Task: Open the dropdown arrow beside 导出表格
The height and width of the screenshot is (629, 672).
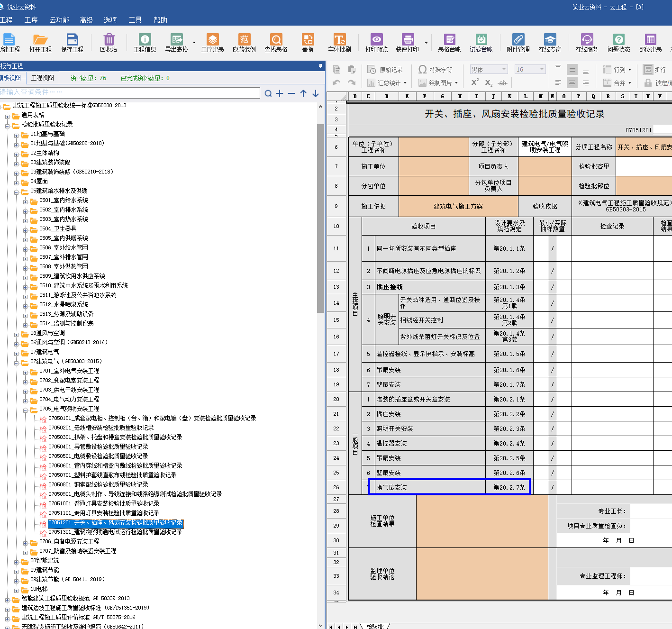Action: pos(194,43)
